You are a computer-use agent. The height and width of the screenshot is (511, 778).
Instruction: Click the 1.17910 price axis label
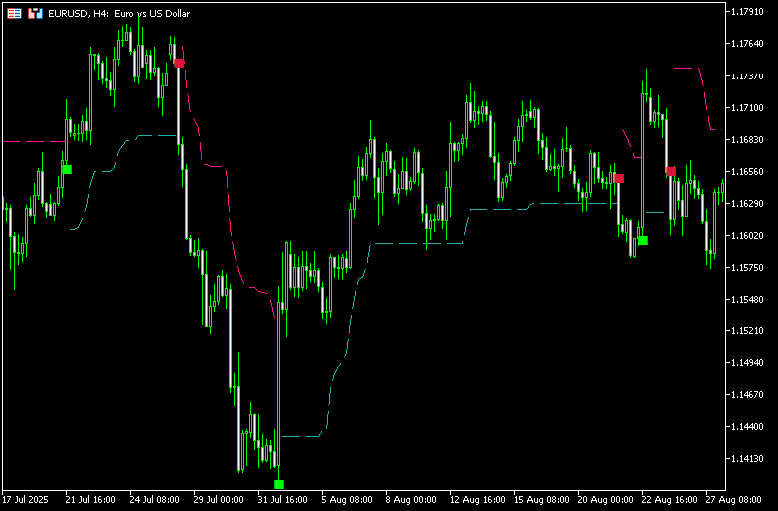tap(748, 12)
